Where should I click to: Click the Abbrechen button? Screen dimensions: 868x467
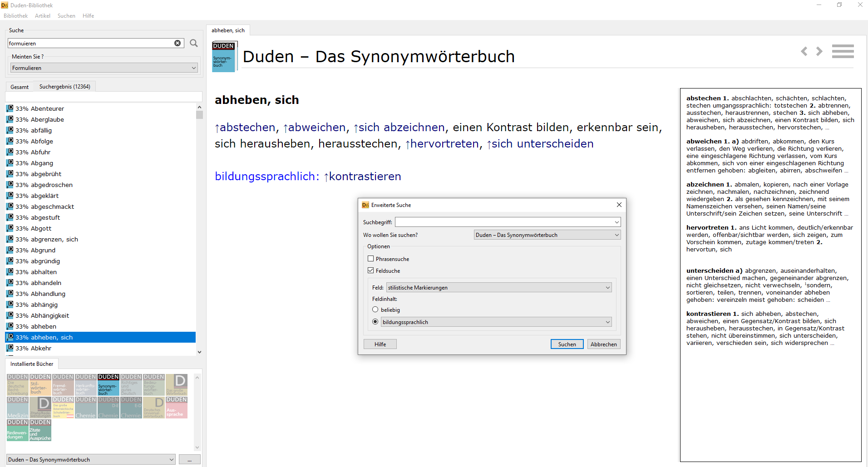point(604,344)
